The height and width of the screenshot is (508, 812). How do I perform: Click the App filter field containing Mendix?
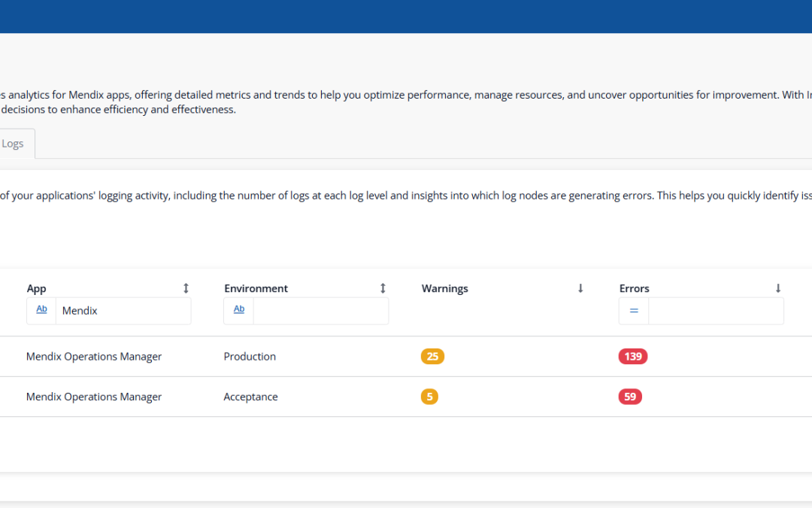click(x=123, y=311)
